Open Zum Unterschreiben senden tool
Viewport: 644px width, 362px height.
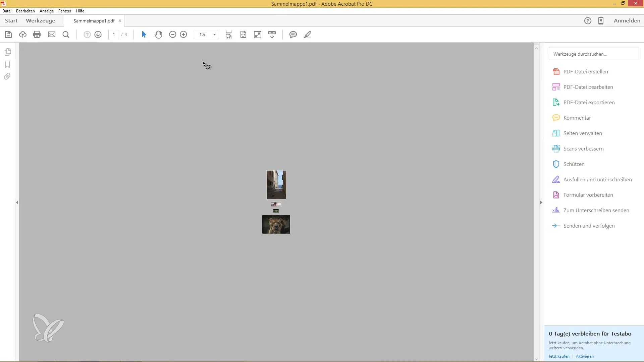coord(596,210)
